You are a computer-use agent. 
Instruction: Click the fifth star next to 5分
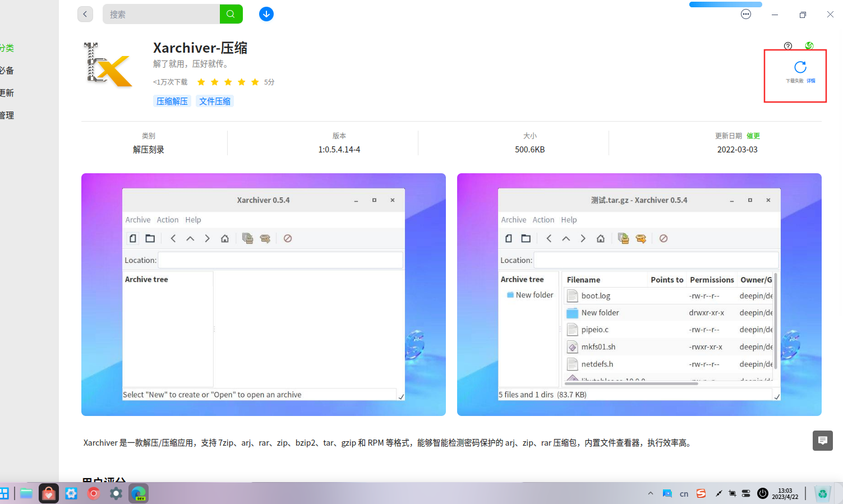255,82
